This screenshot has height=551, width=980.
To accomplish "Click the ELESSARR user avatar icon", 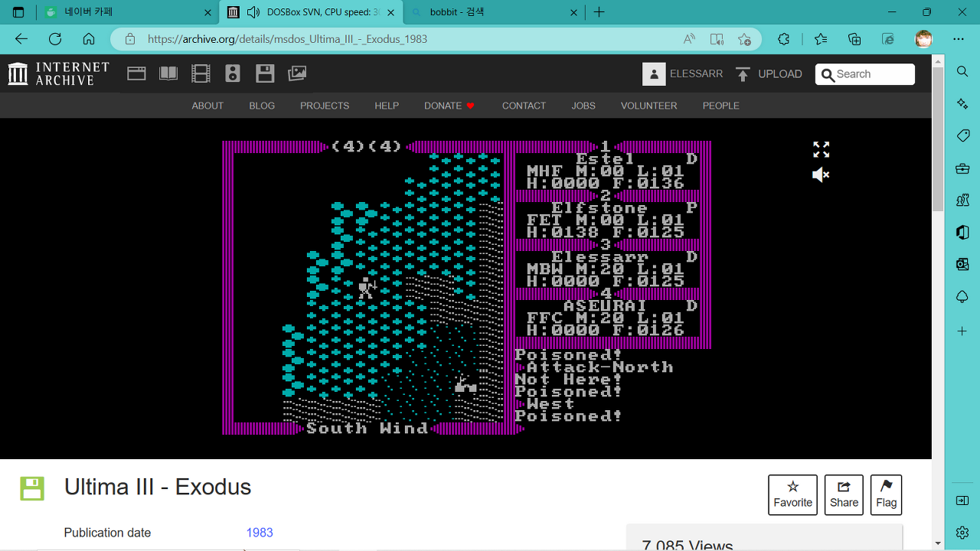I will coord(654,73).
